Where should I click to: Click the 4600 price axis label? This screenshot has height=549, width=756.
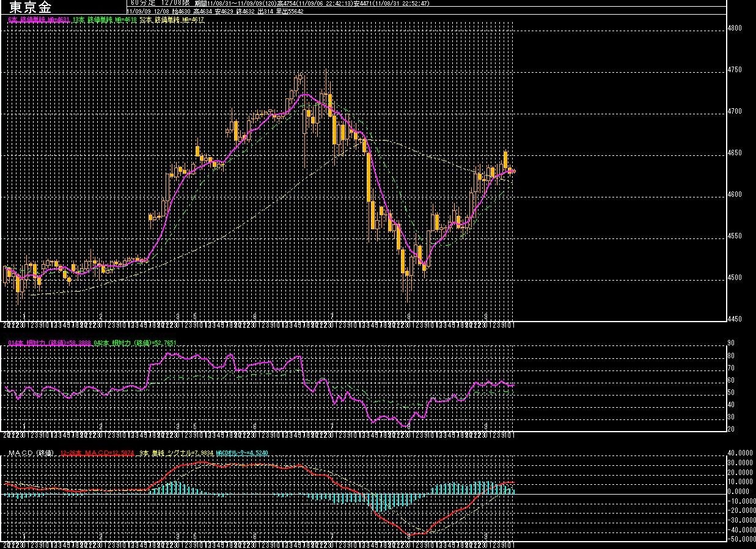point(734,194)
